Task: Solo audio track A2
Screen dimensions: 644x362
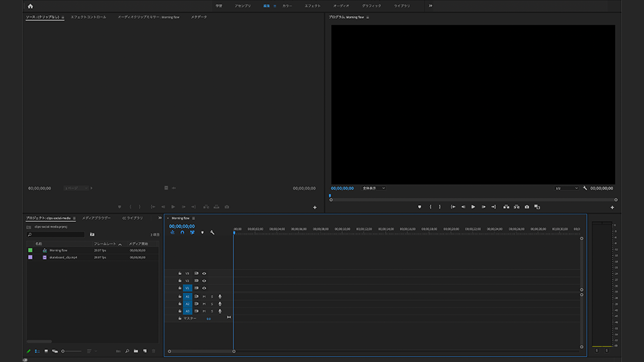Action: point(212,304)
